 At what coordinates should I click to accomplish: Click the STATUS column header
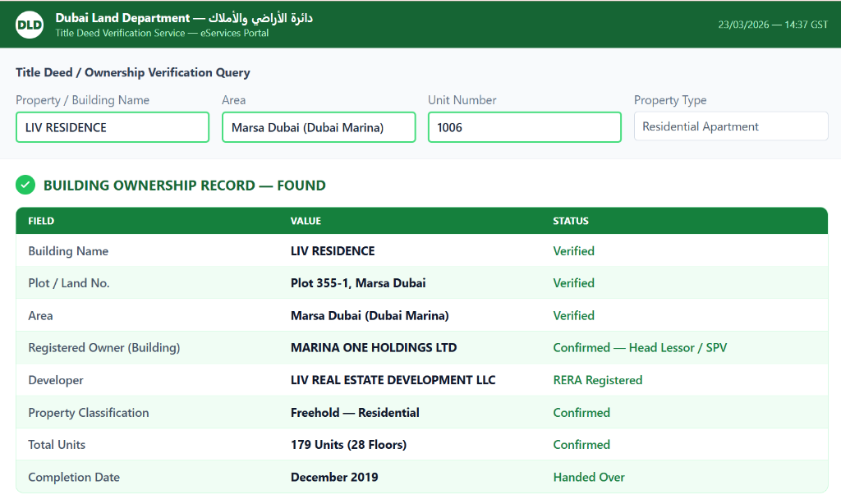(x=571, y=221)
